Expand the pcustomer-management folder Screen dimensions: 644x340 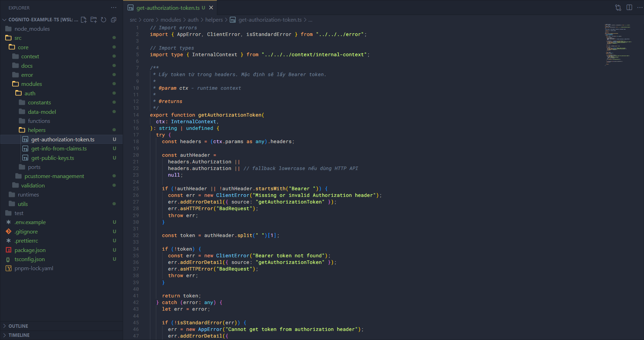54,176
